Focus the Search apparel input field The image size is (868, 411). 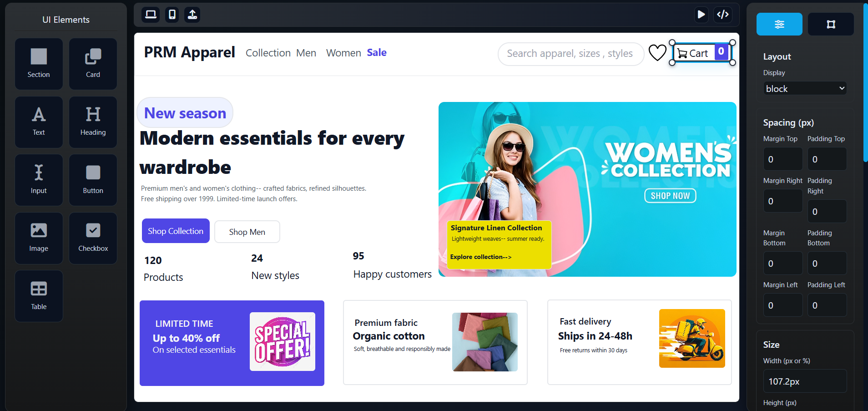click(x=571, y=54)
